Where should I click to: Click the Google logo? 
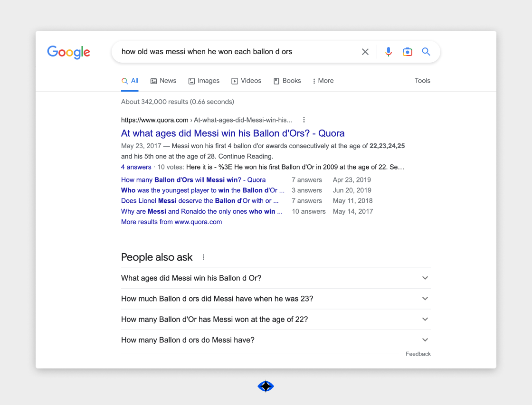[x=68, y=52]
